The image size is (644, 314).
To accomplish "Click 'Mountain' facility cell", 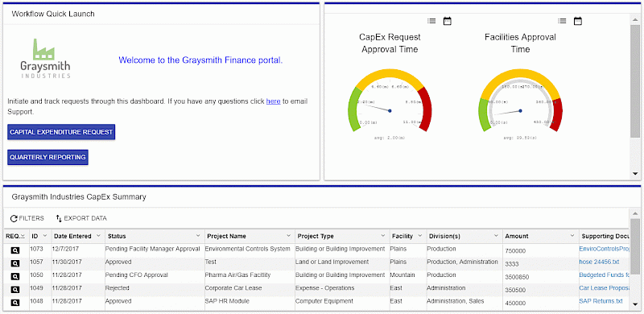I will [402, 275].
